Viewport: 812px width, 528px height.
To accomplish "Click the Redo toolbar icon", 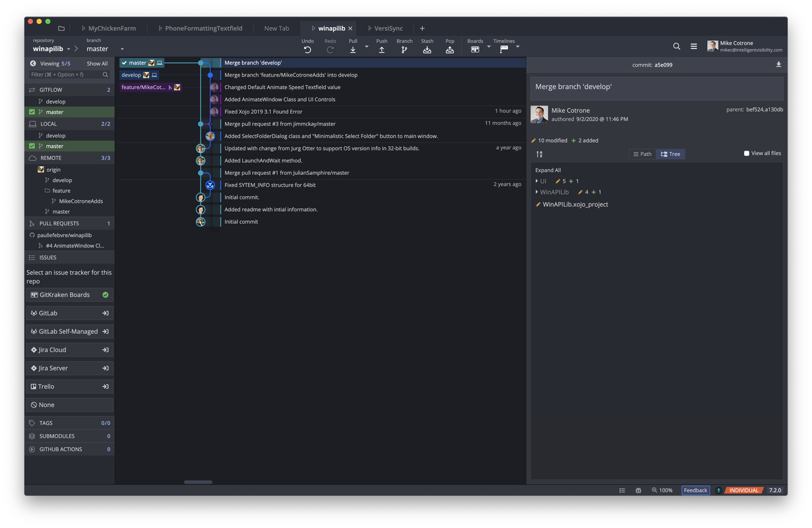I will [330, 49].
